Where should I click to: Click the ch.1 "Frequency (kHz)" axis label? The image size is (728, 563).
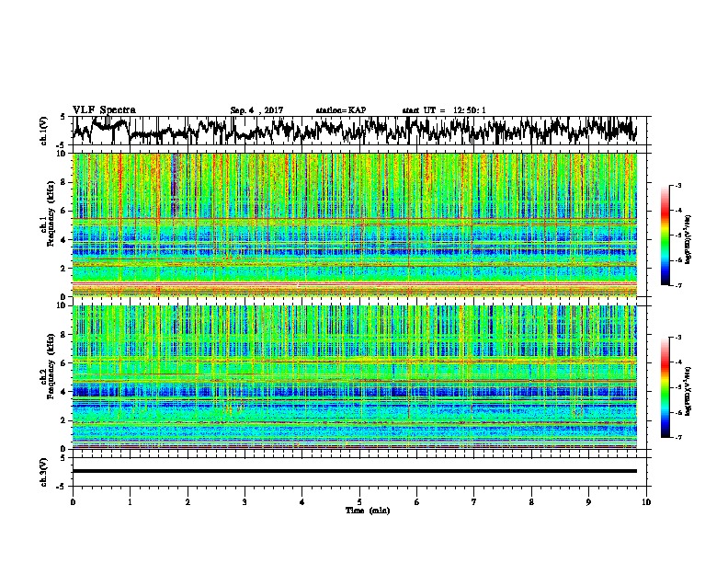51,214
